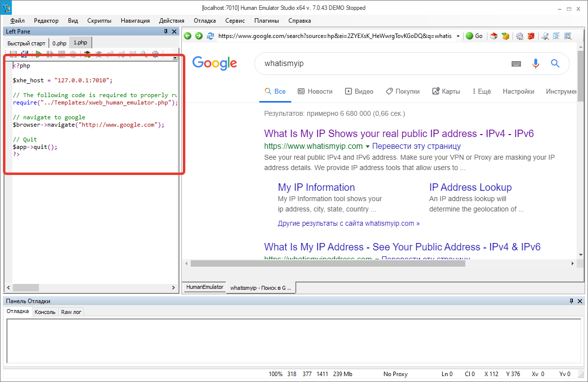The width and height of the screenshot is (588, 382).
Task: Click the document magnifier inspect icon
Action: pos(545,36)
